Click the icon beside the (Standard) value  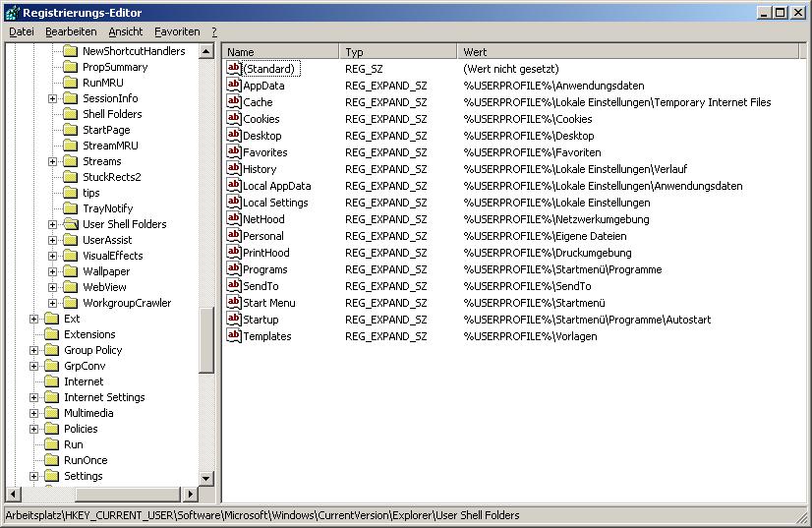234,69
